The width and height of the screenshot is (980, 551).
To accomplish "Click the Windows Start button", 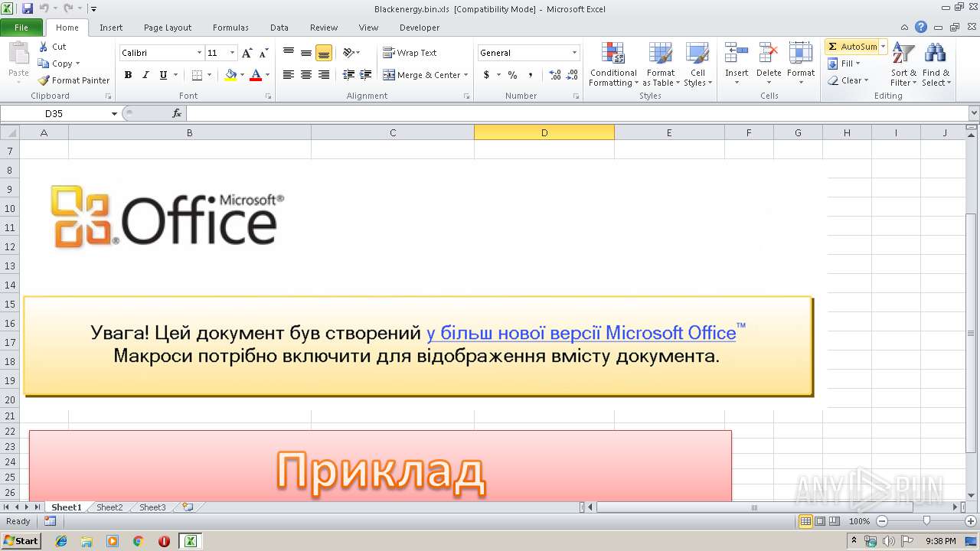I will pyautogui.click(x=21, y=541).
